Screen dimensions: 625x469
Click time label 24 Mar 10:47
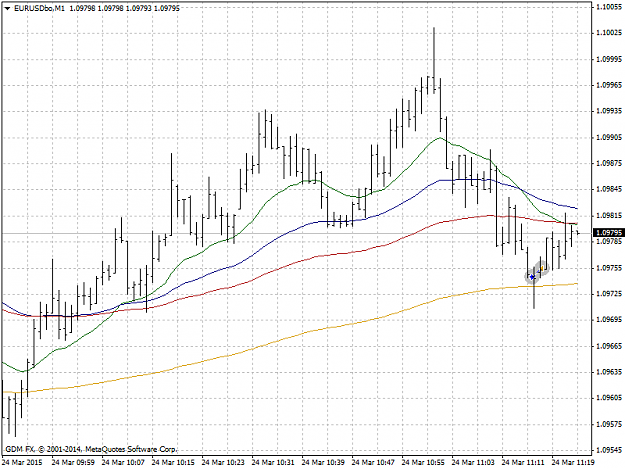(x=373, y=462)
